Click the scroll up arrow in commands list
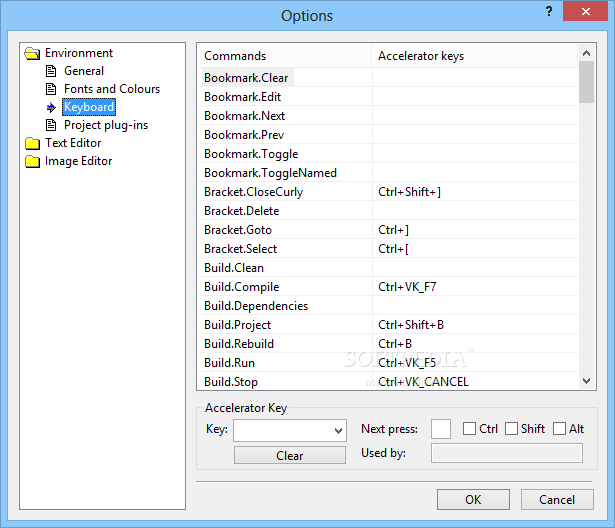The height and width of the screenshot is (528, 615). pos(586,53)
